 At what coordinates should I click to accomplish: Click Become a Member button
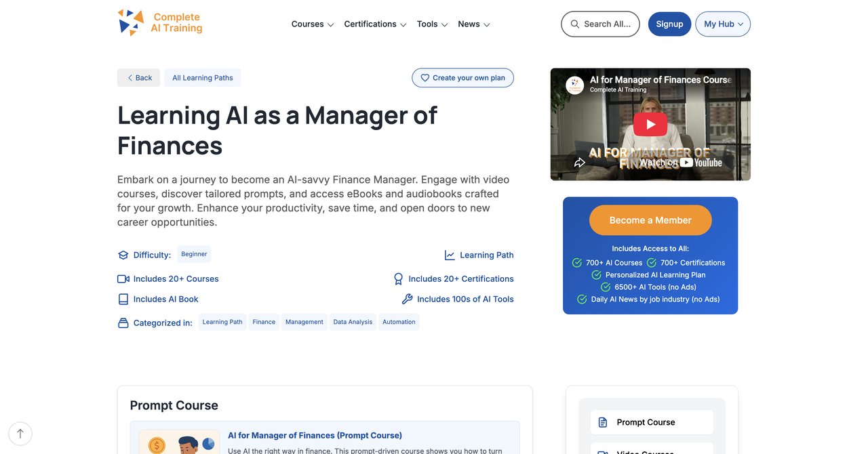pos(650,220)
